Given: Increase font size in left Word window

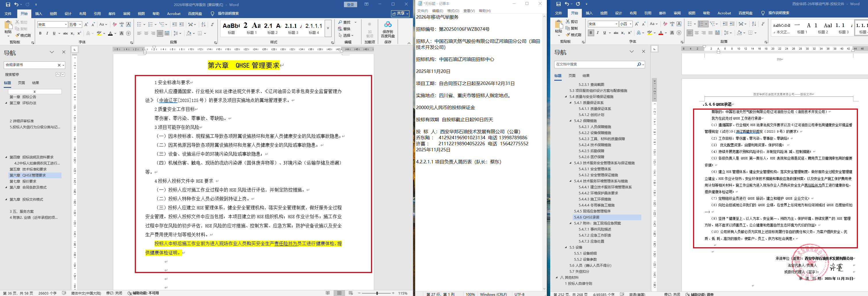Looking at the screenshot, I should pyautogui.click(x=86, y=25).
